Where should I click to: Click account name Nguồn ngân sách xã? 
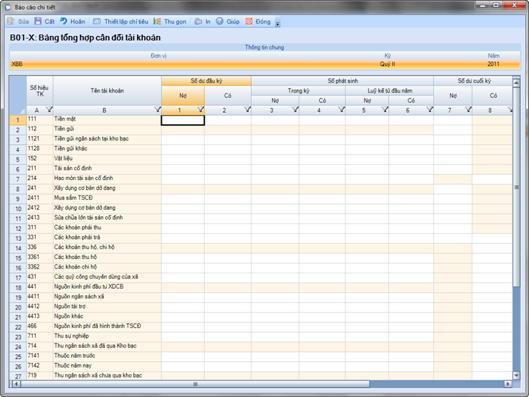point(79,296)
